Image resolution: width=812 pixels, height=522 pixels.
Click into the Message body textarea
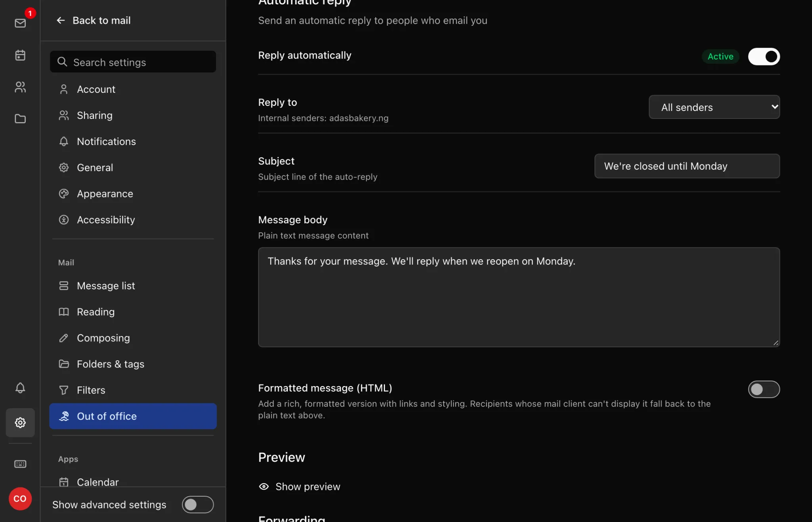519,297
